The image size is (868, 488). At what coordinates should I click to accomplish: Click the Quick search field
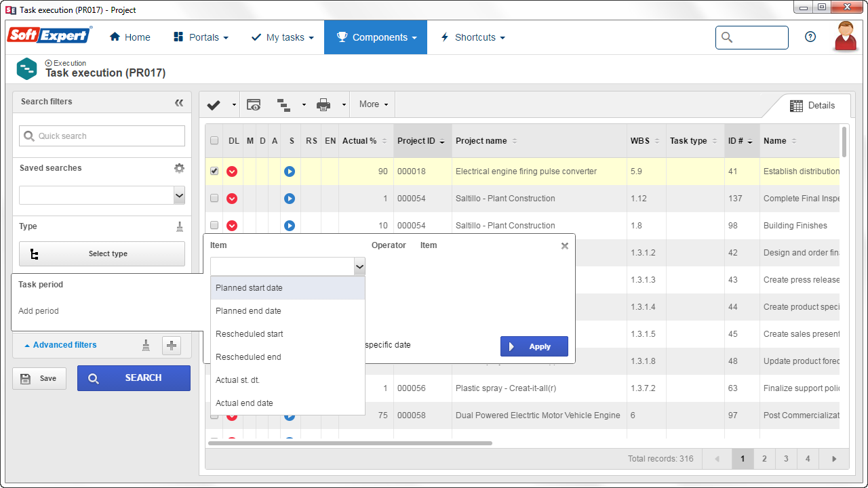(x=102, y=136)
